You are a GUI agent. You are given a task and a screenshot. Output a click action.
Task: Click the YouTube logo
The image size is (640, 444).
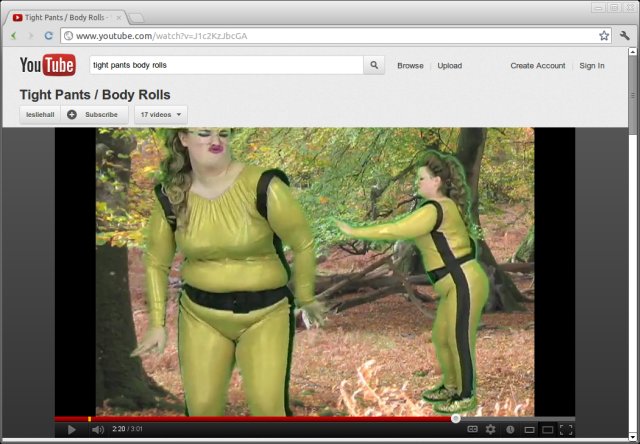point(48,65)
